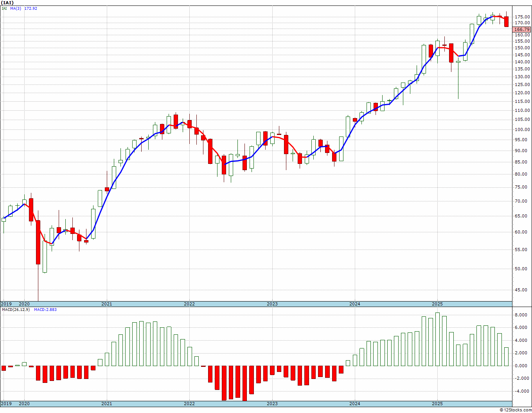
Task: Click the 150.00 price axis label
Action: (522, 48)
